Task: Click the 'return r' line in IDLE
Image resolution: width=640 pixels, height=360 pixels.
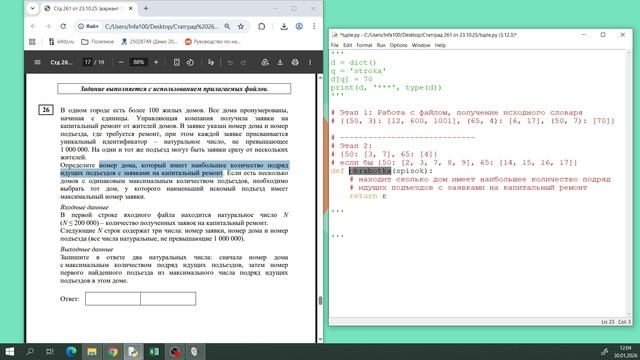Action: pyautogui.click(x=367, y=196)
